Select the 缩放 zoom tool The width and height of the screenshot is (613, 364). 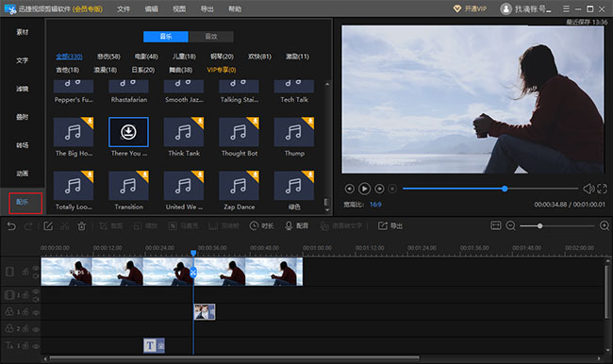coord(145,226)
